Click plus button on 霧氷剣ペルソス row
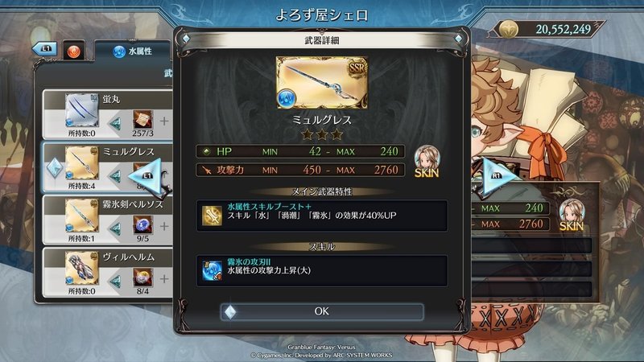Screen dimensions: 644x362 (x=164, y=226)
